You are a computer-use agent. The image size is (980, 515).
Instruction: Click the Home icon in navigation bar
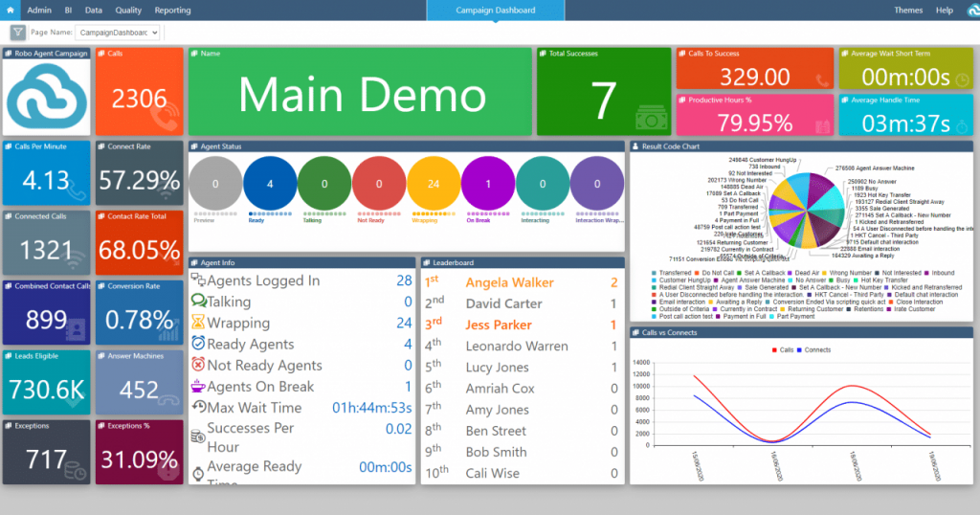tap(11, 10)
